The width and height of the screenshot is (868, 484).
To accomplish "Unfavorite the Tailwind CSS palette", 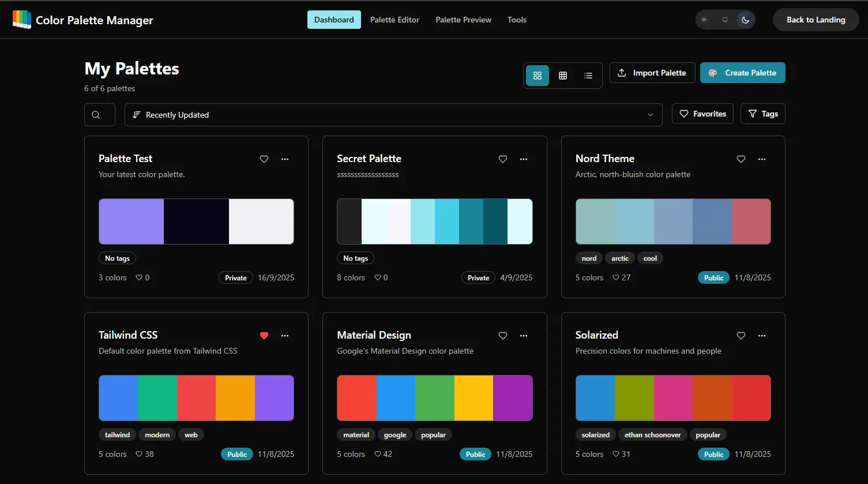I will pos(264,336).
